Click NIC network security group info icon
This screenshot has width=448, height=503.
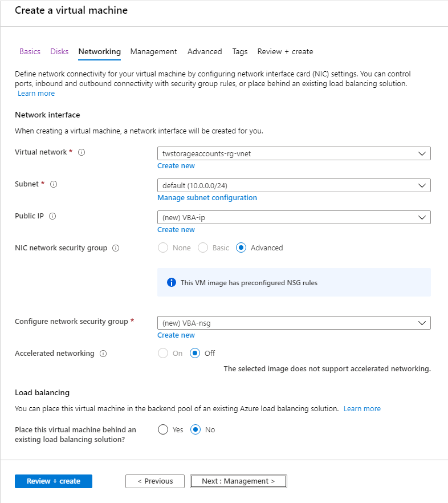click(116, 248)
